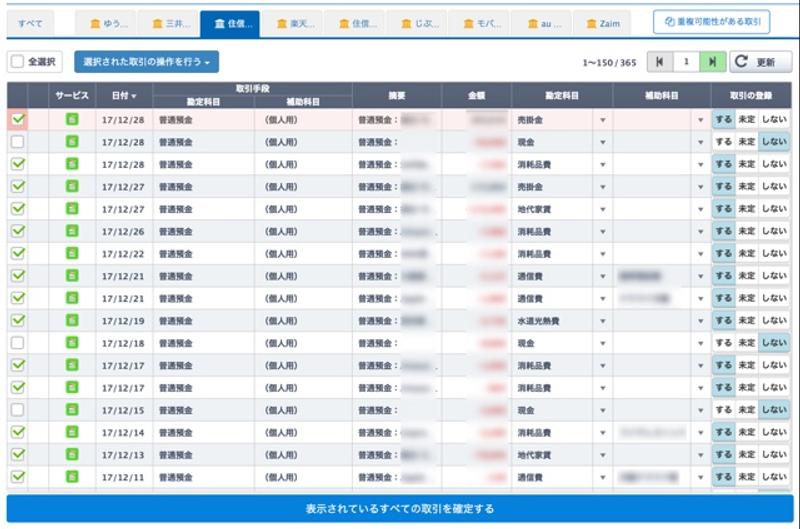
Task: Uncheck the 17/12/19 水道光熱費 row checkbox
Action: (18, 320)
